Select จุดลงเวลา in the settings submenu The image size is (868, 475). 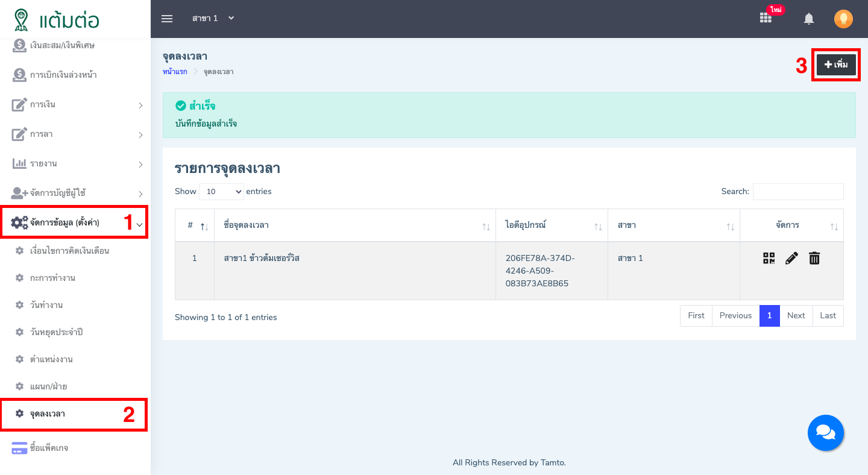pos(48,414)
